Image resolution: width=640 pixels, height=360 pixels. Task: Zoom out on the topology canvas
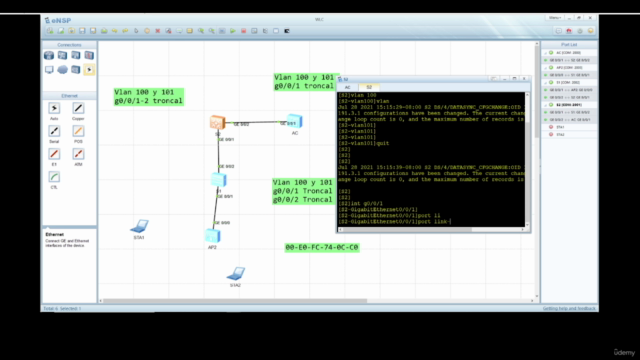pyautogui.click(x=211, y=31)
